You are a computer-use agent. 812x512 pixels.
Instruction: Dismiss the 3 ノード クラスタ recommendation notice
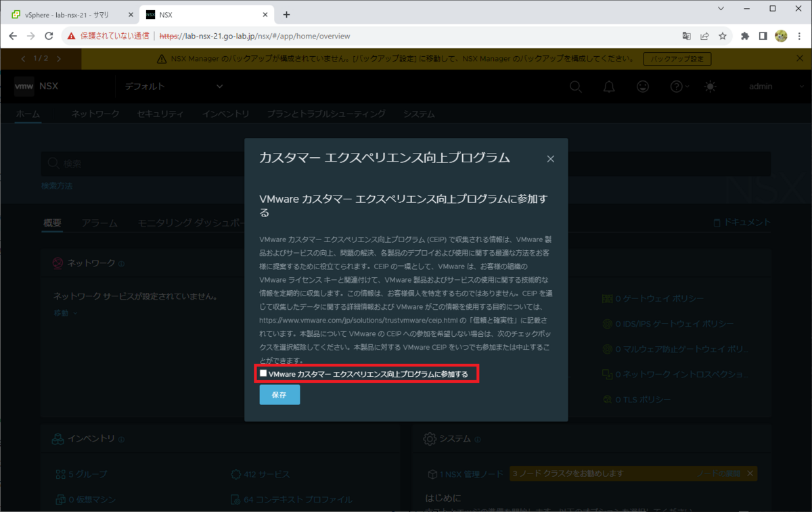750,473
